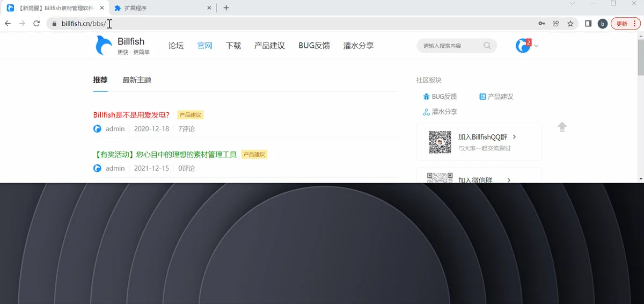The width and height of the screenshot is (644, 304).
Task: Click the share page icon in address bar
Action: coord(556,24)
